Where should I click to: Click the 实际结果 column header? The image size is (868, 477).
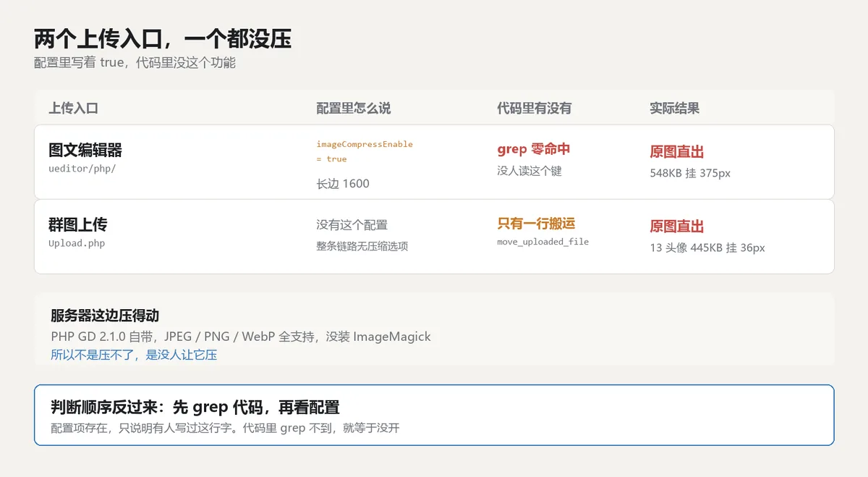(x=674, y=109)
